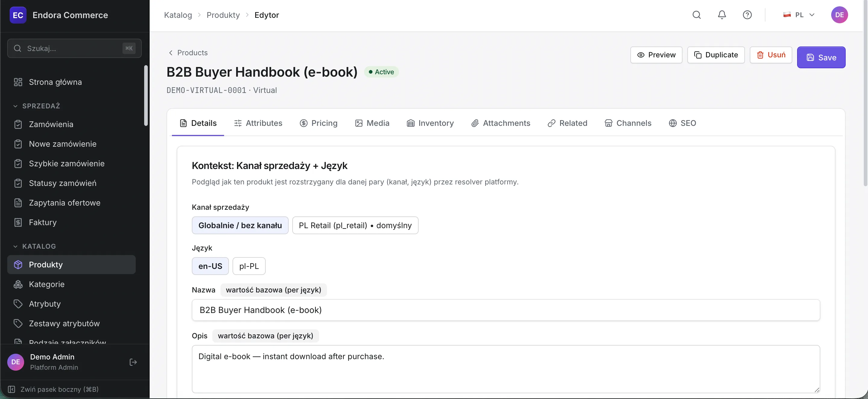This screenshot has width=868, height=399.
Task: Open notifications bell
Action: [722, 15]
